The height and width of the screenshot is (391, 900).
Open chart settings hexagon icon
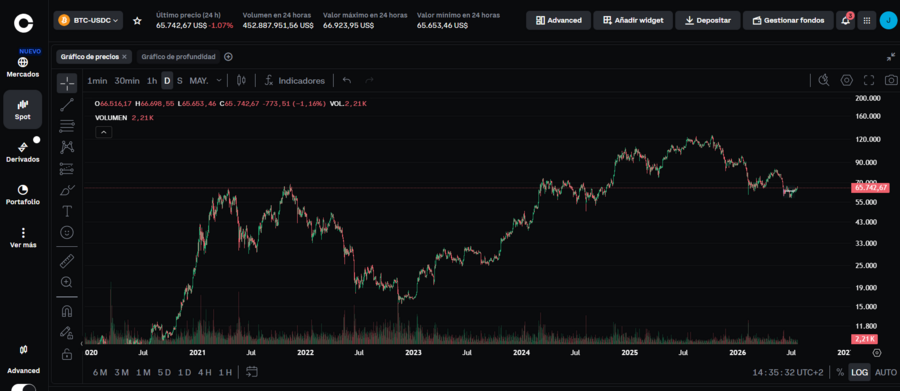click(847, 80)
